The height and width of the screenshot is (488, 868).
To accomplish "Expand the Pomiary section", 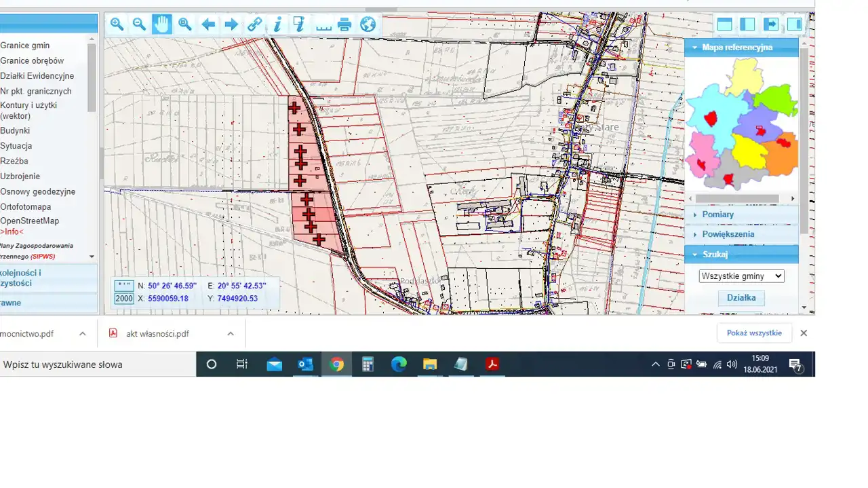I will click(717, 214).
